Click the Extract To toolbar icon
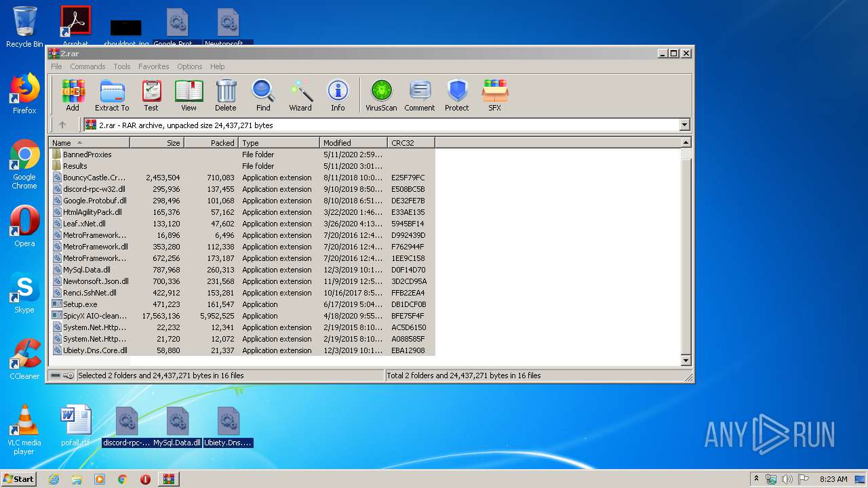Viewport: 868px width, 488px height. [x=112, y=96]
